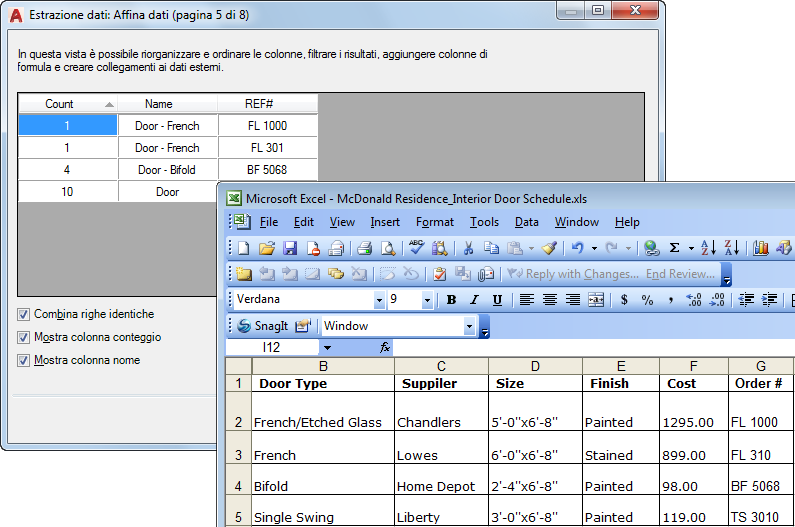The height and width of the screenshot is (527, 795).
Task: Open the Undo history dropdown arrow
Action: (x=594, y=249)
